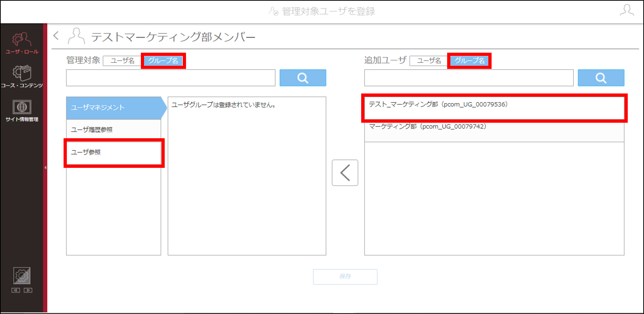Select テスト_マーケティング部 (pcom_UG_00079536) group
Screen dimensions: 644x314
pyautogui.click(x=494, y=108)
